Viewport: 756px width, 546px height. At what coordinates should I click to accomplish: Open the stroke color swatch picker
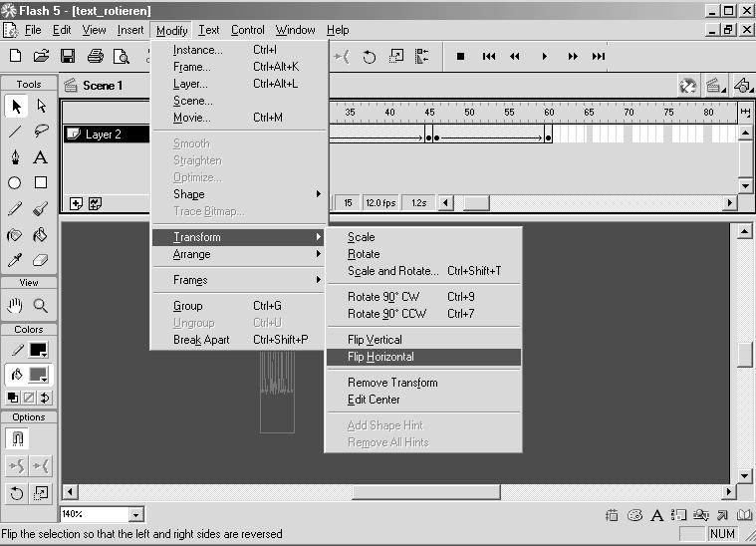pos(38,349)
